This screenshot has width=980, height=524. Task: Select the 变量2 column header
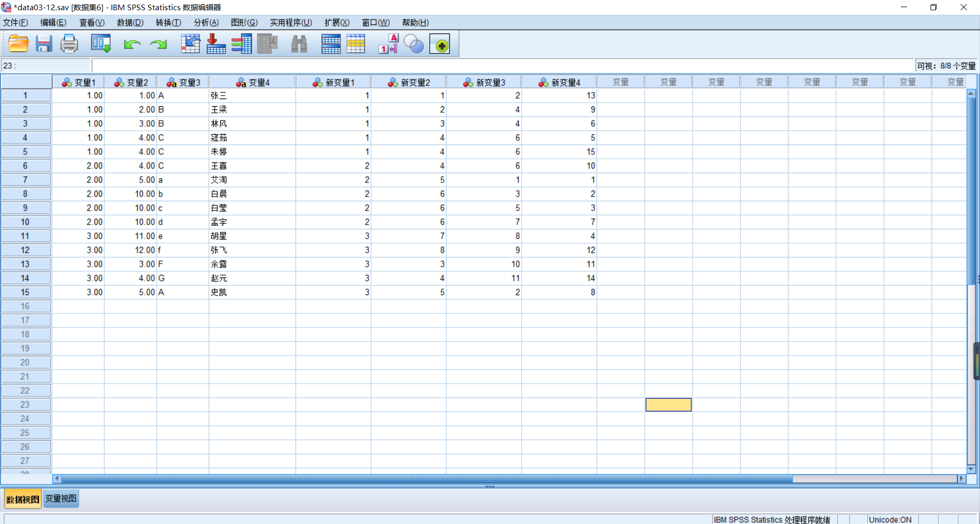pos(131,82)
